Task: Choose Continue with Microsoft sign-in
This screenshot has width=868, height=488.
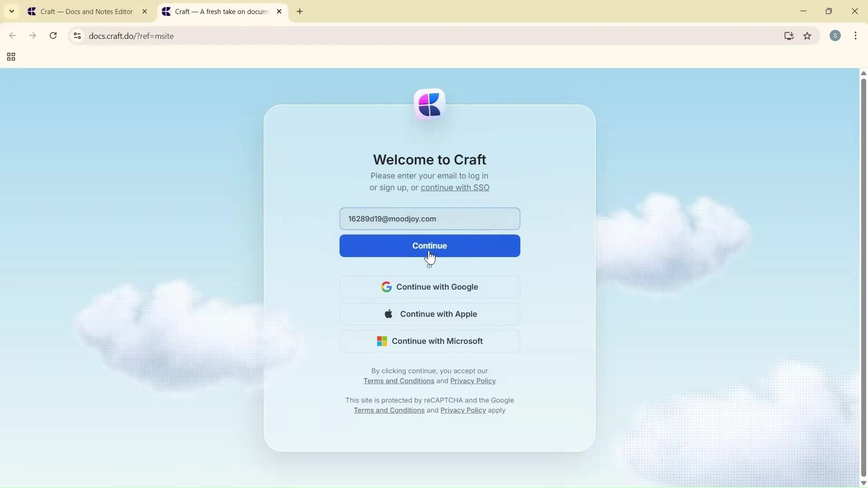Action: (429, 341)
